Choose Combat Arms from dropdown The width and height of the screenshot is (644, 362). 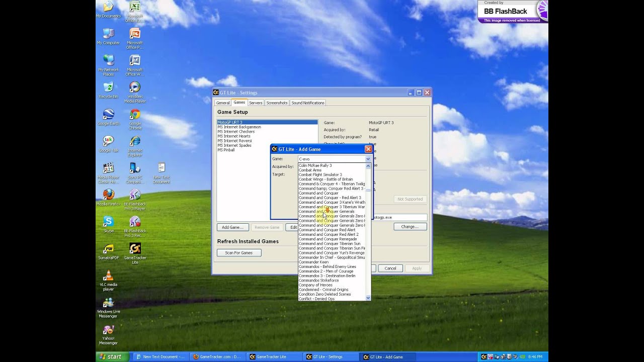[332, 170]
